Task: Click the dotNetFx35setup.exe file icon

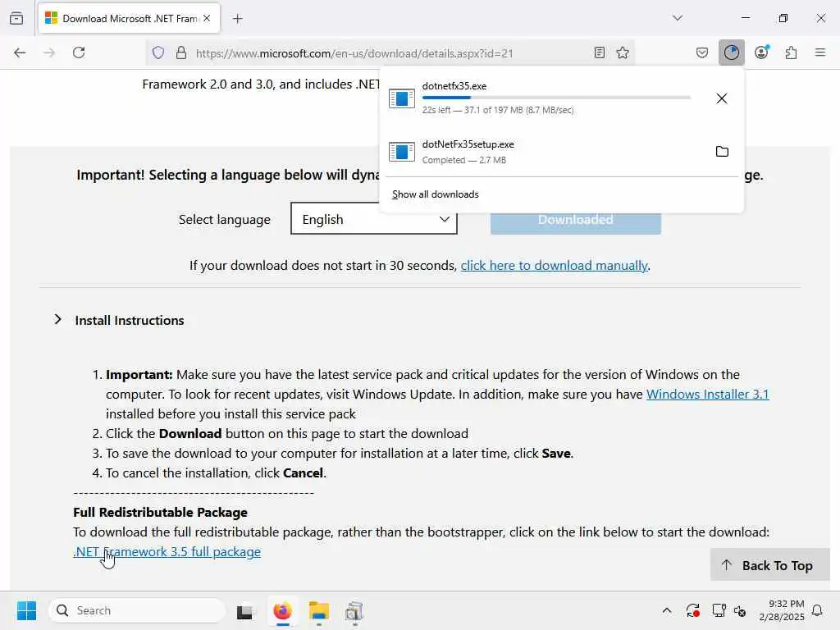Action: (x=402, y=152)
